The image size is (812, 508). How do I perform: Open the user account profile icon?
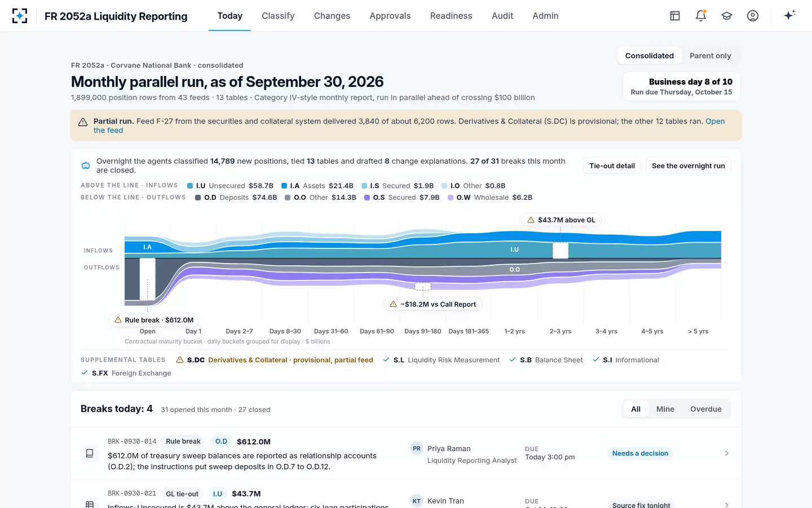753,16
